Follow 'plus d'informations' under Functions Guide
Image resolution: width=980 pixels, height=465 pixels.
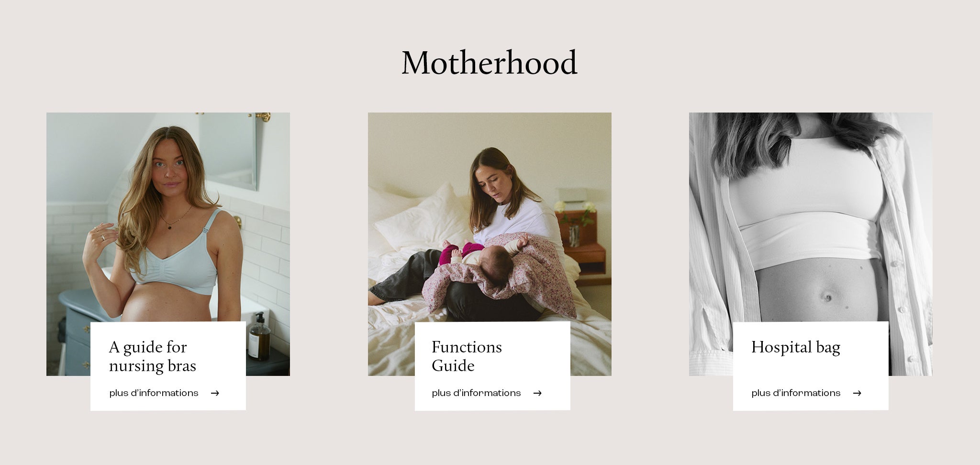pos(476,393)
